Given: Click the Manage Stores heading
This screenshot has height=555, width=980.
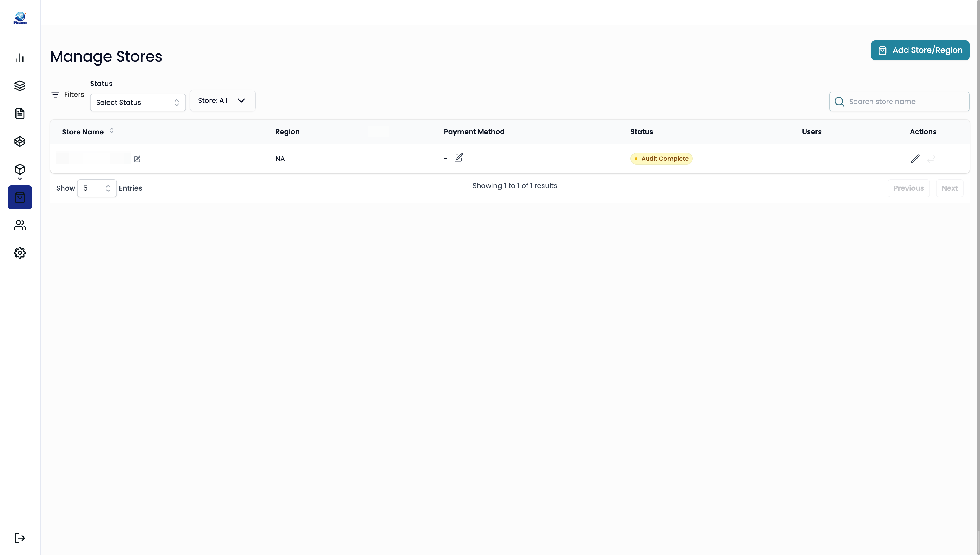Looking at the screenshot, I should pos(106,56).
